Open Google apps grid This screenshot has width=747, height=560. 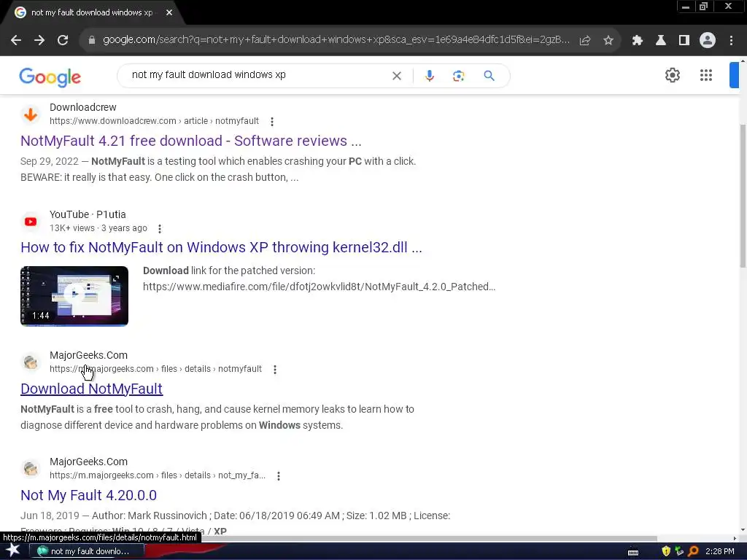coord(706,75)
